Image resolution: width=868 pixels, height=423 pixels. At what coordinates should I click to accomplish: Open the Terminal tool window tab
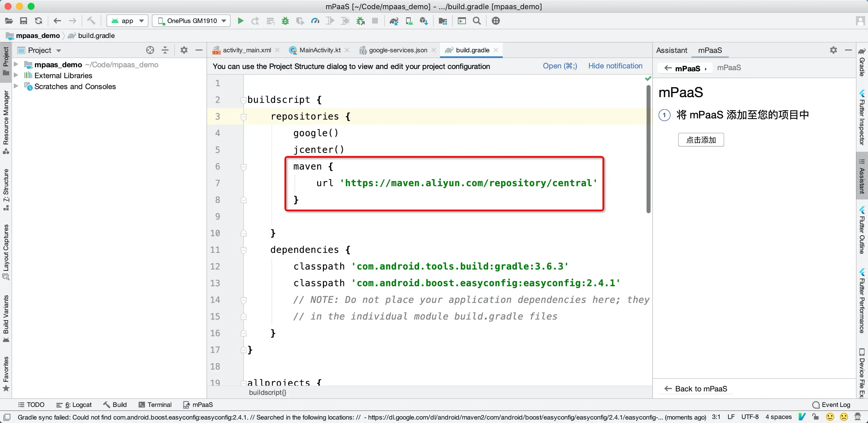click(155, 405)
